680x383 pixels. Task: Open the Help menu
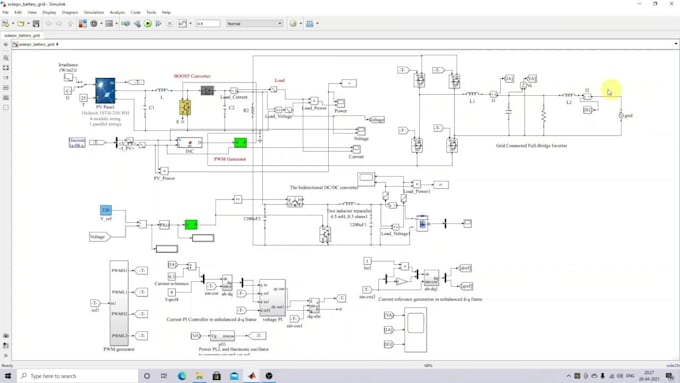click(166, 12)
